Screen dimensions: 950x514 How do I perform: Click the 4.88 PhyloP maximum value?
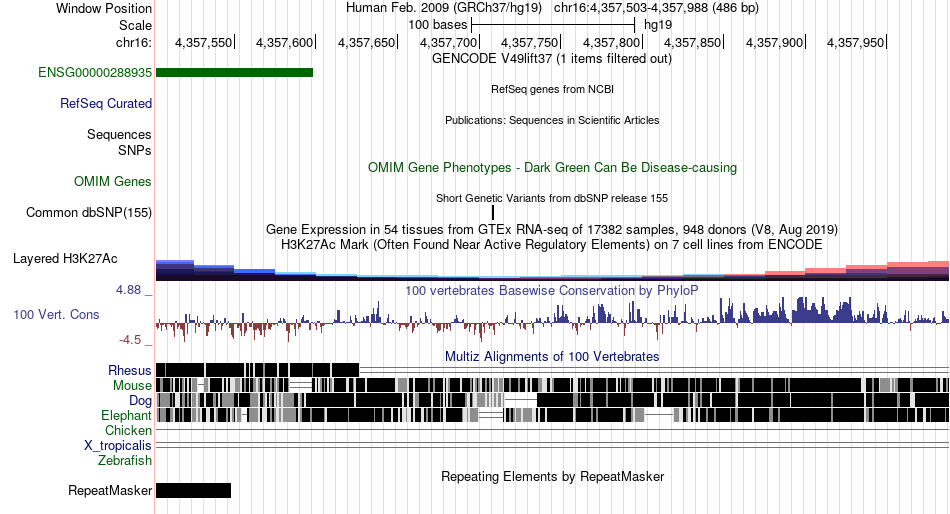pos(128,290)
